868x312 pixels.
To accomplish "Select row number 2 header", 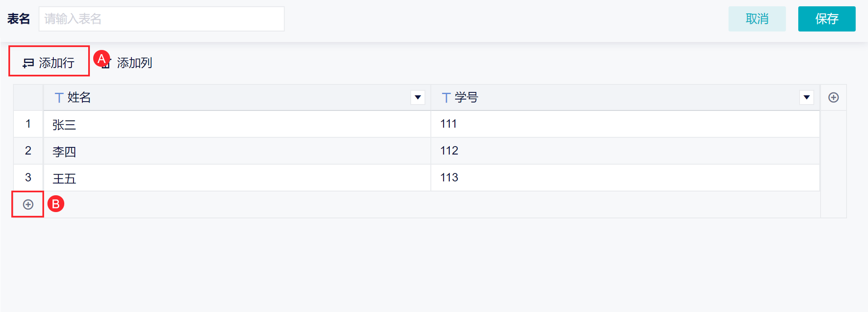I will coord(28,151).
